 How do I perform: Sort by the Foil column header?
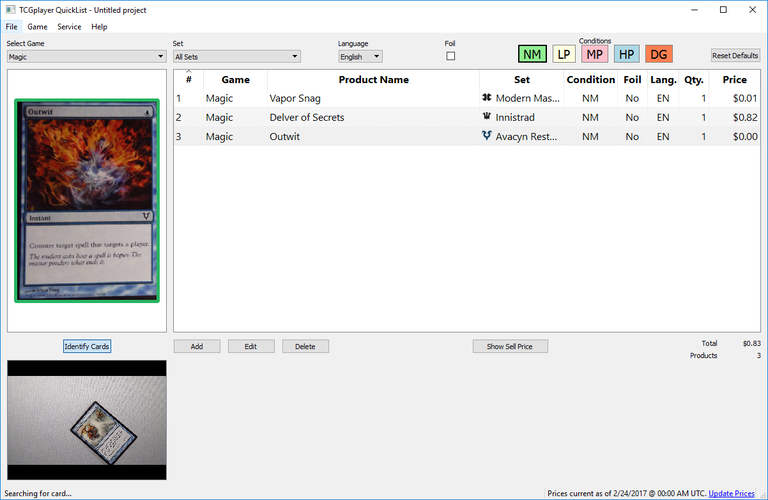tap(632, 79)
